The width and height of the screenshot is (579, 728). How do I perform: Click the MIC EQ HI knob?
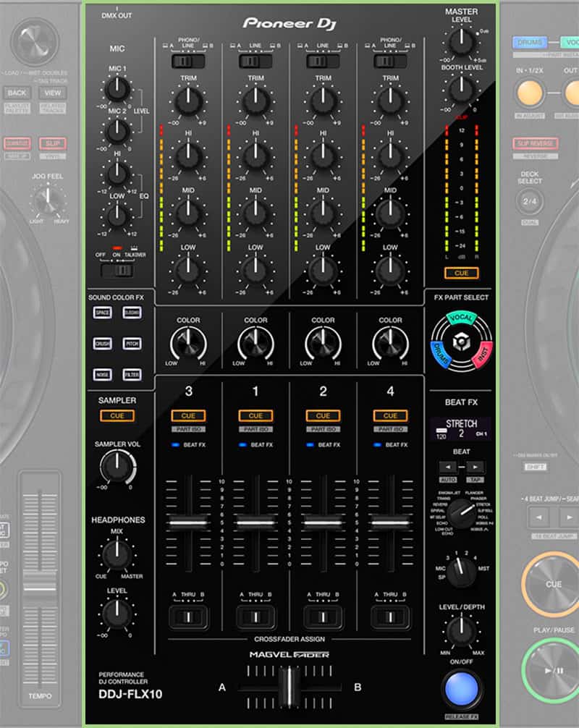click(117, 174)
